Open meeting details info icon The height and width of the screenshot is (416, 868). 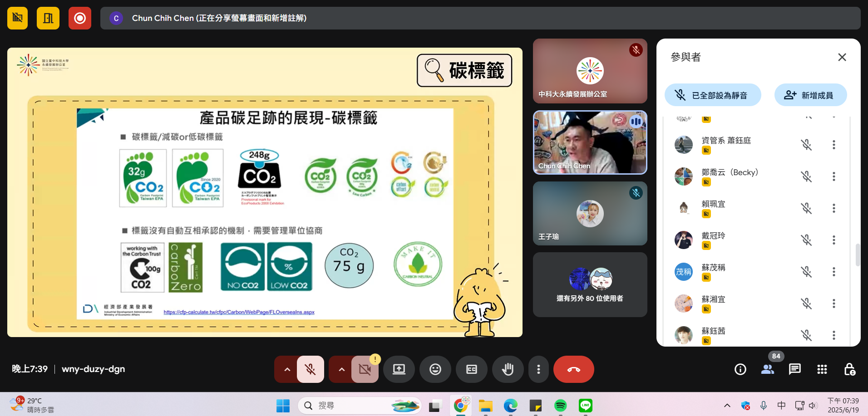click(x=740, y=369)
